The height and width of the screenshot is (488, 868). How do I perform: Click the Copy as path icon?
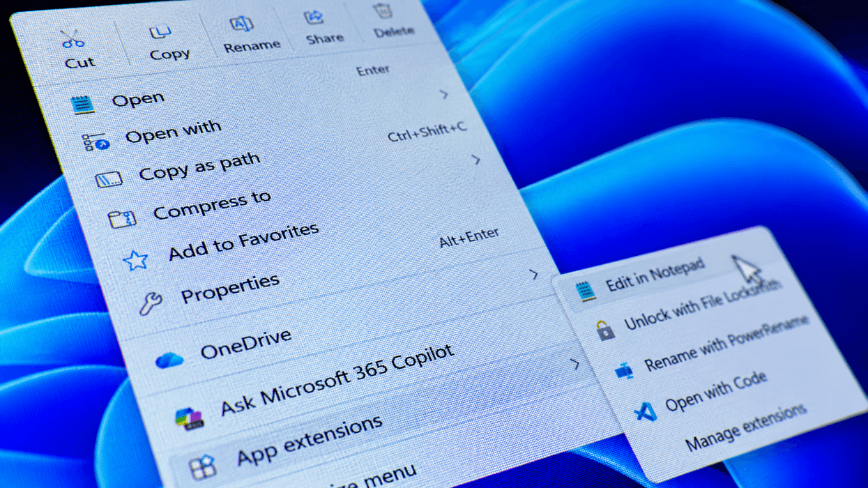[x=109, y=180]
